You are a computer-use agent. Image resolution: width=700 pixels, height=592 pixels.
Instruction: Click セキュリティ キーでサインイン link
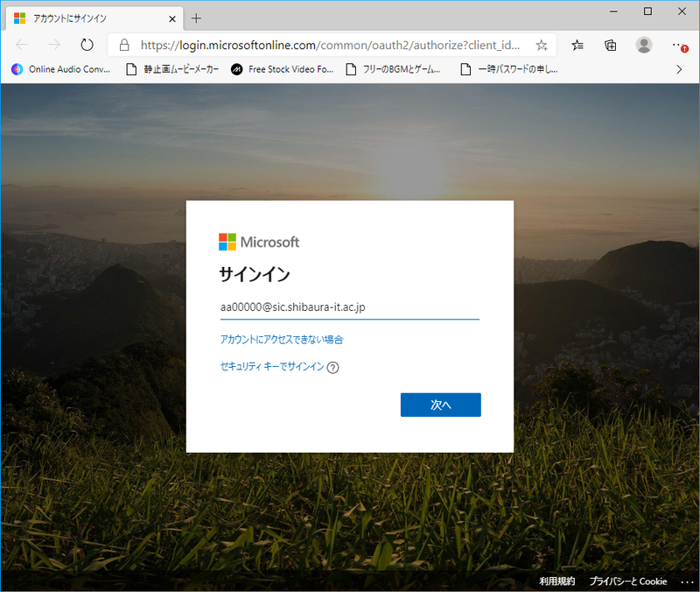[272, 367]
